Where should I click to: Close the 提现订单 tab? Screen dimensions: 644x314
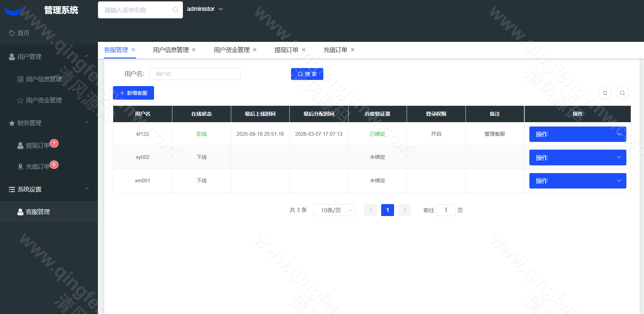(x=304, y=50)
